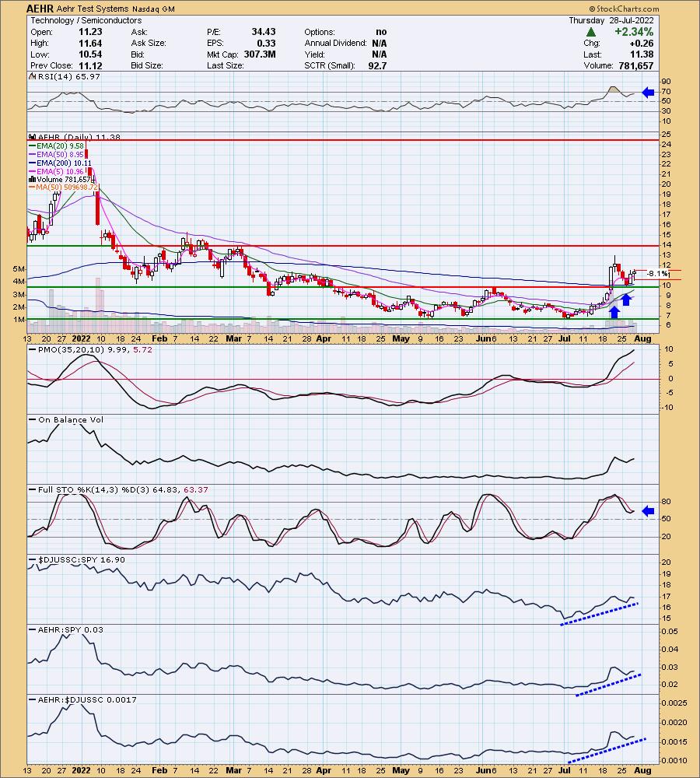Click the Last Size label
This screenshot has height=778, width=700.
pyautogui.click(x=226, y=65)
